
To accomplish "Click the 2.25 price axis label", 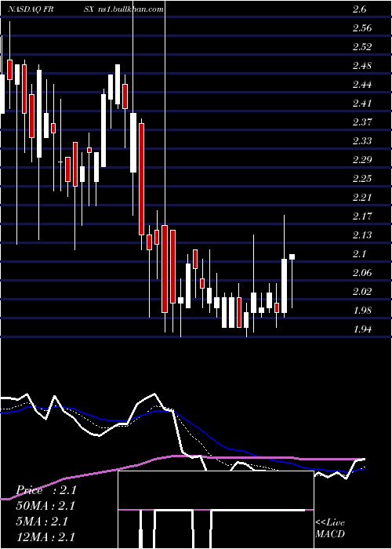I will pyautogui.click(x=362, y=179).
